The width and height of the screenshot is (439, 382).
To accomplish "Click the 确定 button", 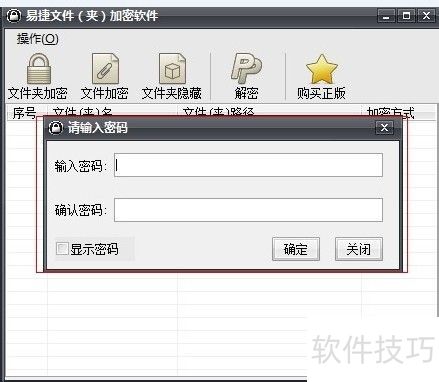I will click(x=296, y=249).
